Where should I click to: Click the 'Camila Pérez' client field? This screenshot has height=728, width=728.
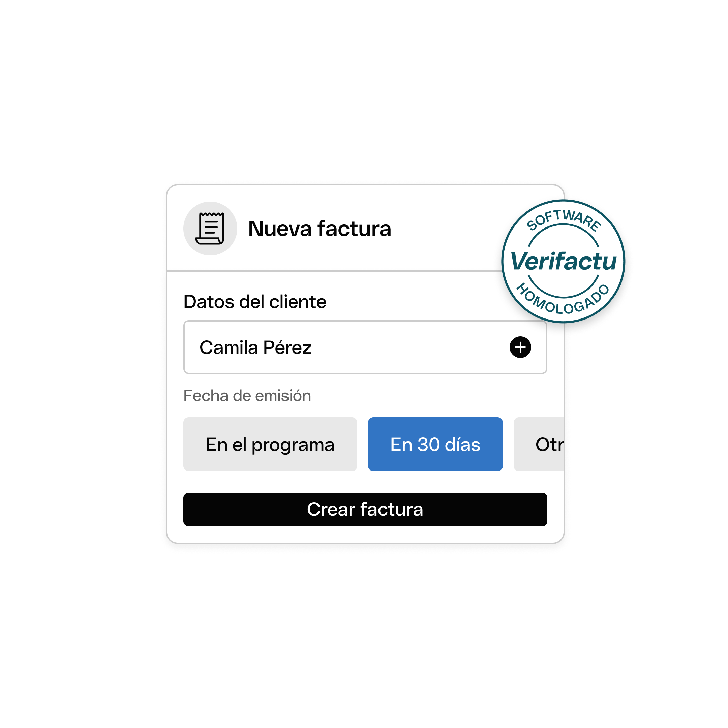[x=365, y=347]
